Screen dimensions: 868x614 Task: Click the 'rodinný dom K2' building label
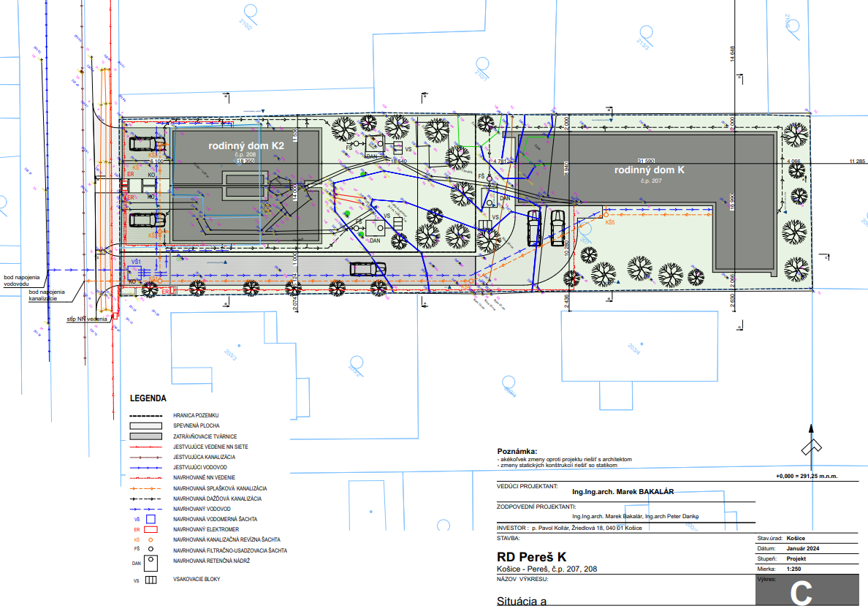click(246, 146)
